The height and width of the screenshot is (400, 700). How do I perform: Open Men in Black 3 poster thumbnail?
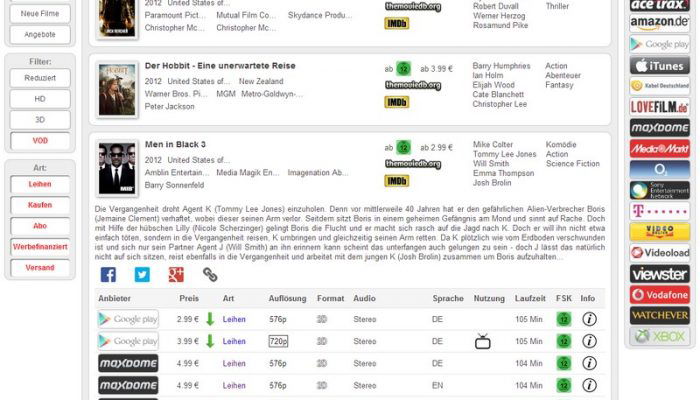117,168
